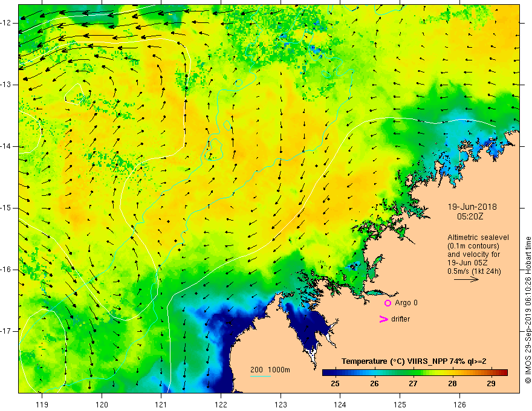Click the magenta Argo 0 circle marker
532x411 pixels.
(388, 303)
